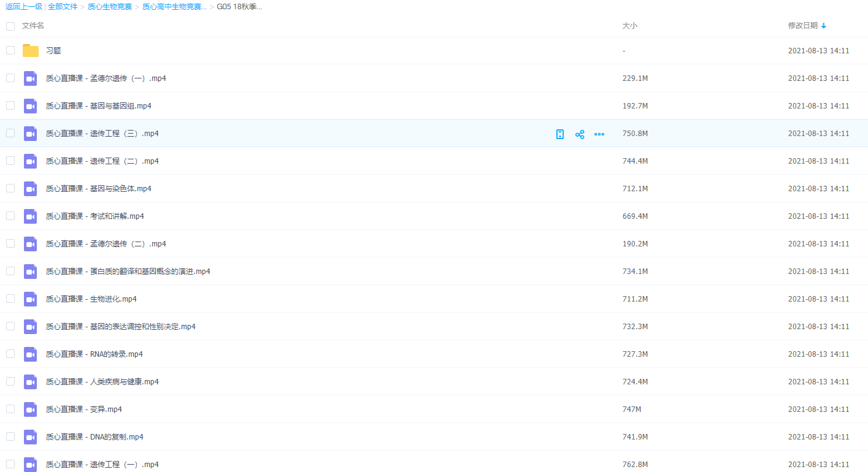Check the box for 习题 folder
Screen dimensions: 868x472
10,50
